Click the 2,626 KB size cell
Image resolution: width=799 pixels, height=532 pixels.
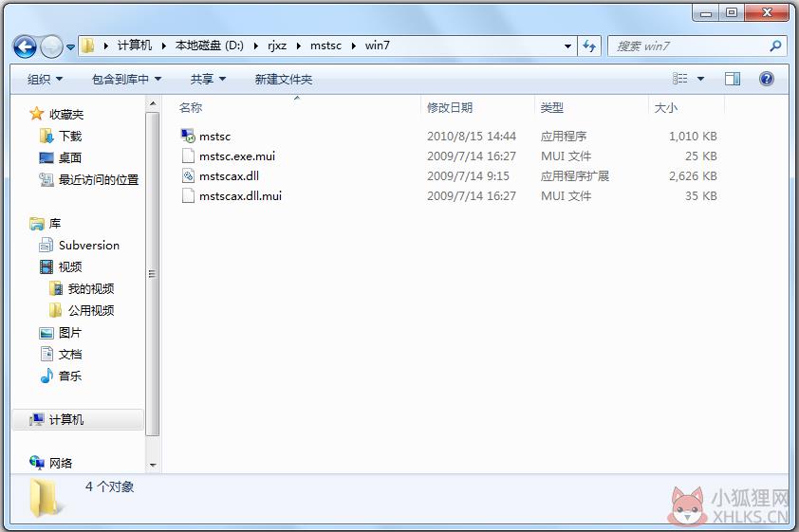point(693,176)
